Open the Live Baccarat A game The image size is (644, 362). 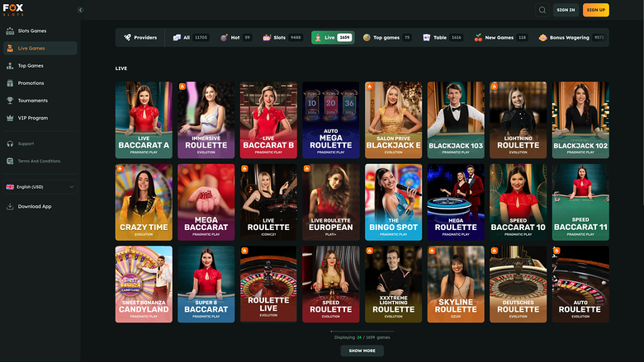(x=144, y=120)
